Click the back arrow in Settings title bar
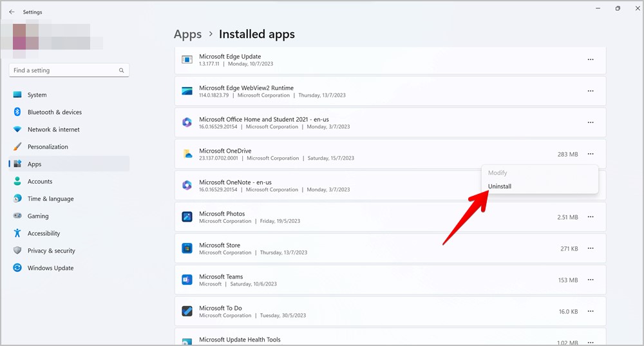The image size is (644, 346). click(12, 12)
